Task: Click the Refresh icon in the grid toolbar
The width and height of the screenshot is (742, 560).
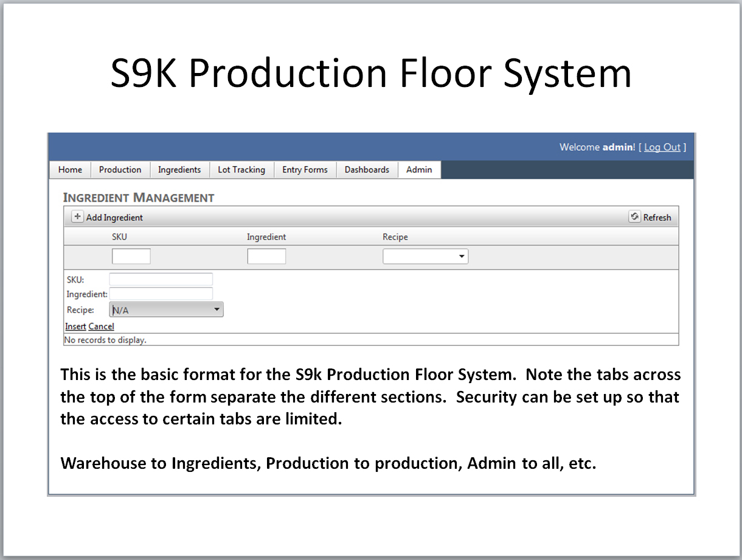Action: [635, 216]
